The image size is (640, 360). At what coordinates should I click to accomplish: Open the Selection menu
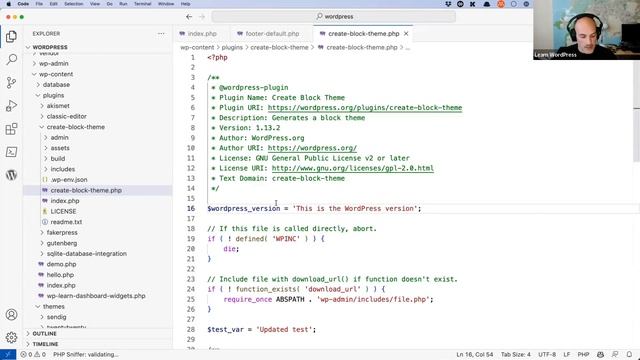(73, 4)
